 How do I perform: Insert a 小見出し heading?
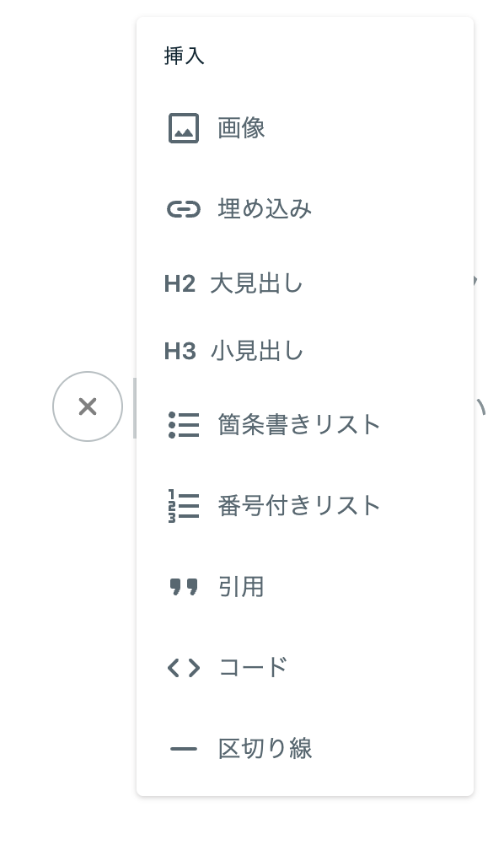[305, 352]
